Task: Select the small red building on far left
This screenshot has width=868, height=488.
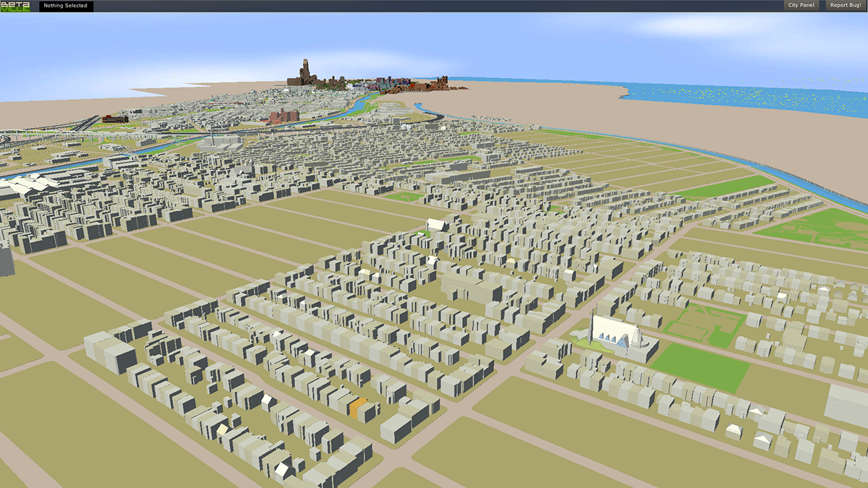Action: click(x=114, y=119)
